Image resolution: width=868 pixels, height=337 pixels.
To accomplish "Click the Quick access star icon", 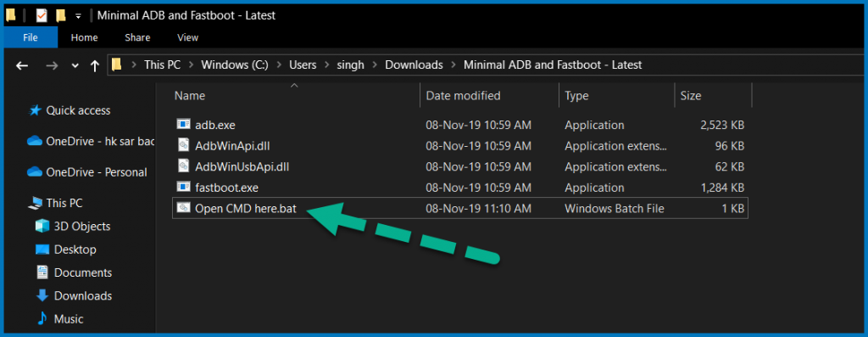I will point(35,110).
